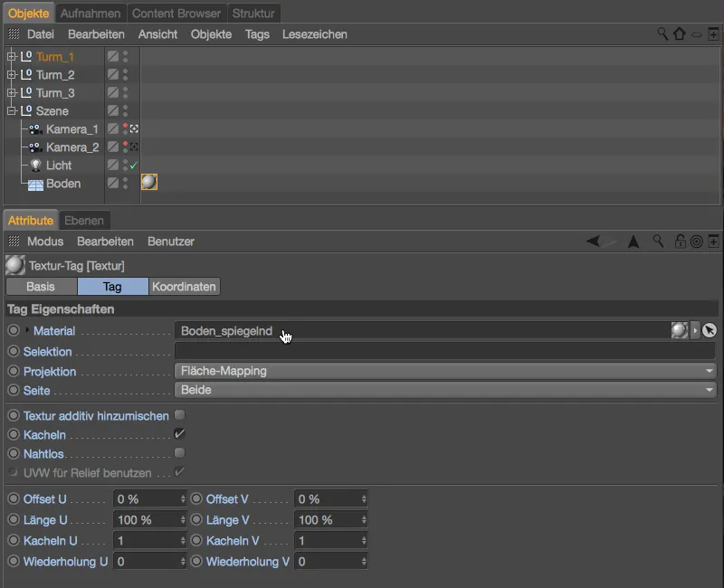
Task: Switch to Ebenen tab
Action: point(84,221)
